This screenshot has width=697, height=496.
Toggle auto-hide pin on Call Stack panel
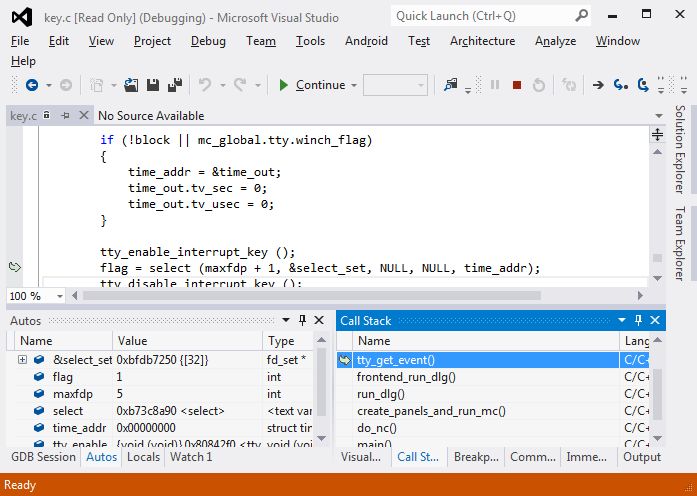pos(638,320)
